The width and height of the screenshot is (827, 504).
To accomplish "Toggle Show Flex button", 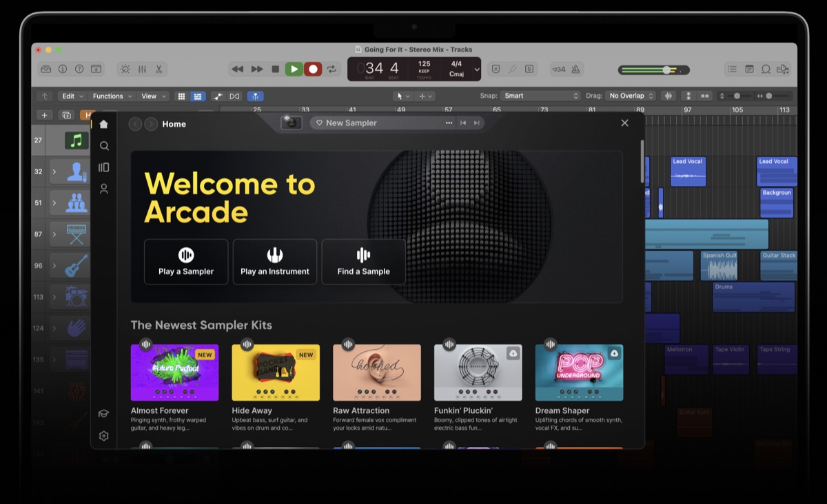I will coord(234,96).
